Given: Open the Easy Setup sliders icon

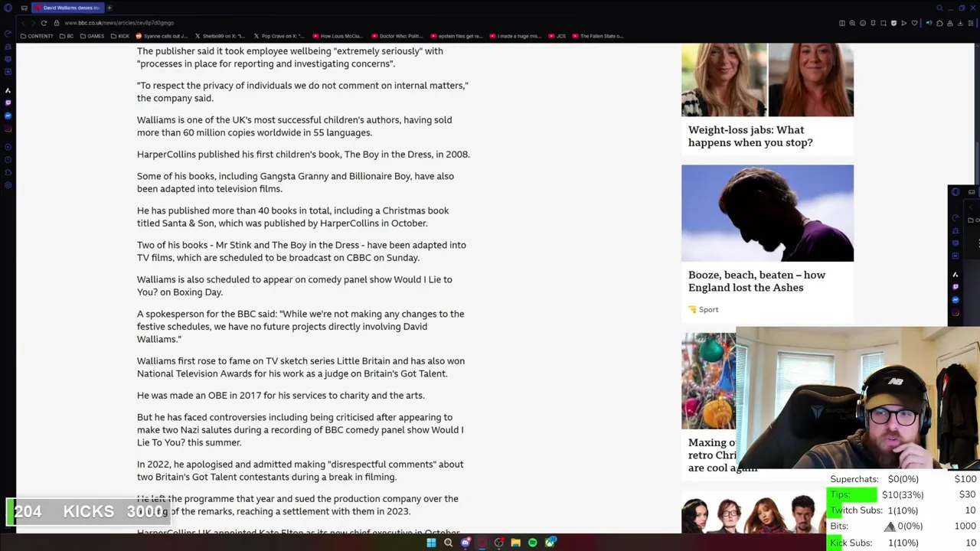Looking at the screenshot, I should tap(971, 23).
